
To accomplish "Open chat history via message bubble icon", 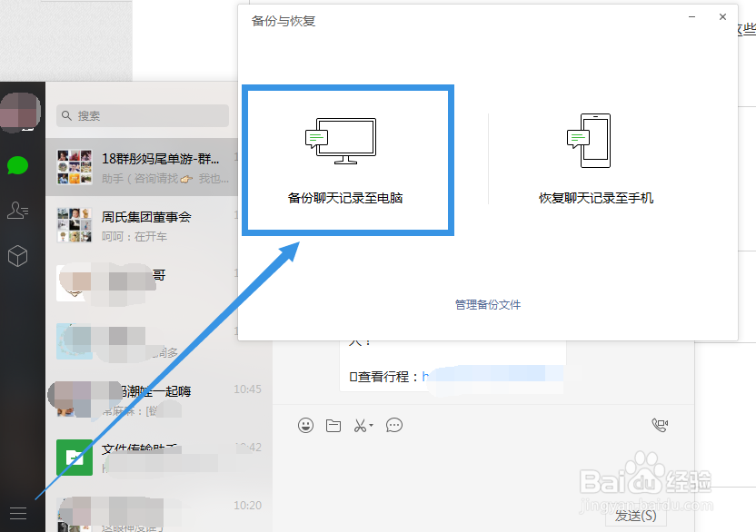I will tap(393, 425).
